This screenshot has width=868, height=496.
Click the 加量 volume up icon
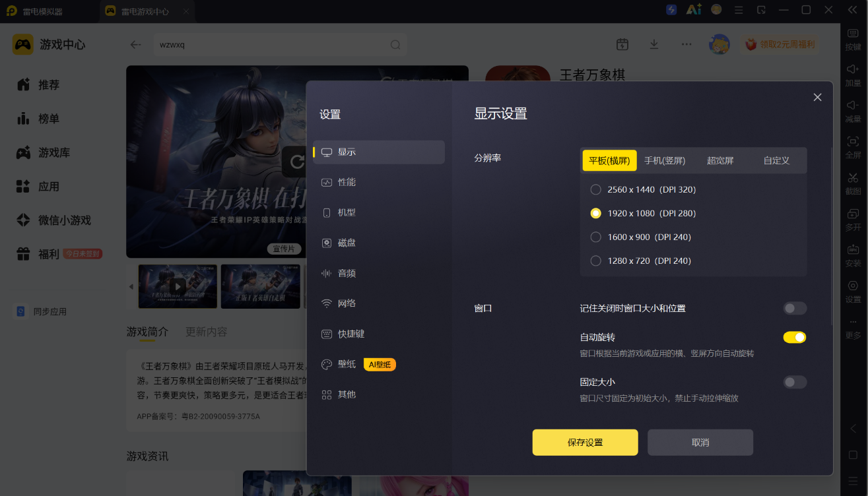click(853, 69)
